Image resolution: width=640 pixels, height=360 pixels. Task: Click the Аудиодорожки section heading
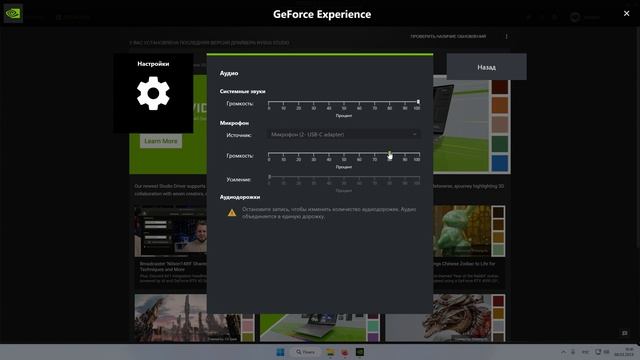click(240, 197)
